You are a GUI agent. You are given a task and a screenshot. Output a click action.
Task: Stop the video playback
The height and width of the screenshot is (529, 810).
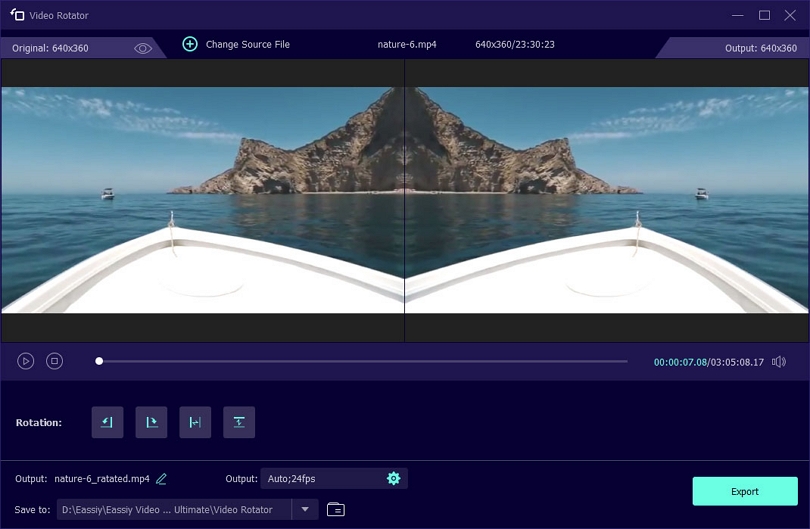[x=54, y=361]
